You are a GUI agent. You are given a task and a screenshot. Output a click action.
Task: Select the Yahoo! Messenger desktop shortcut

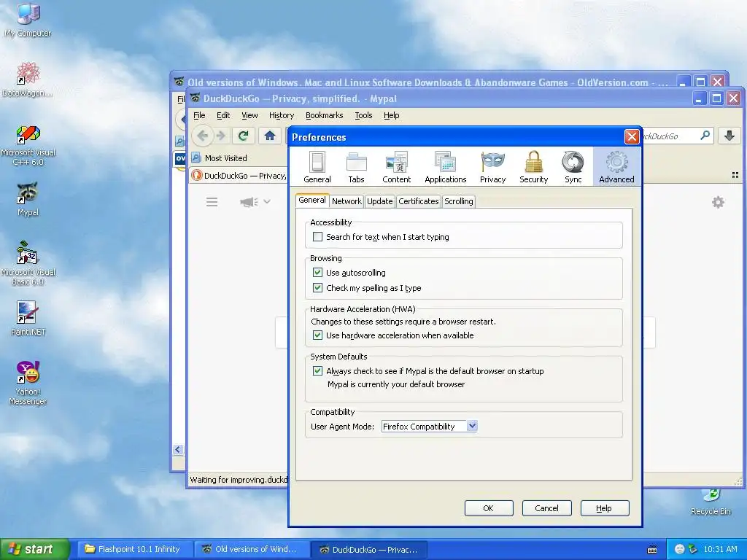point(28,383)
